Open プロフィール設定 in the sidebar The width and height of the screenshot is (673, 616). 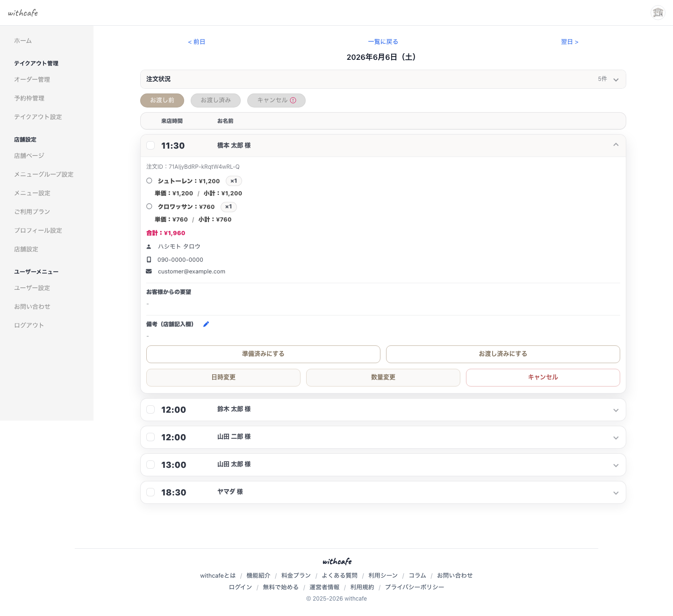point(38,230)
